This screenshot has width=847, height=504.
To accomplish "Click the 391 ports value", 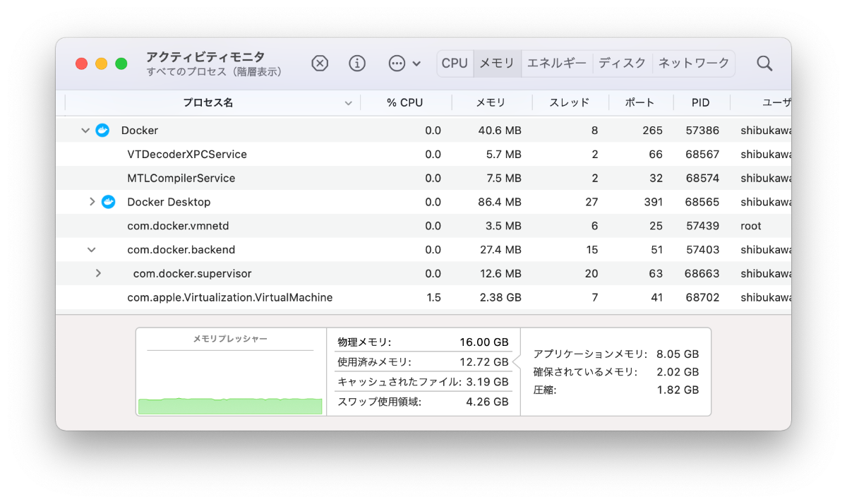I will tap(653, 202).
